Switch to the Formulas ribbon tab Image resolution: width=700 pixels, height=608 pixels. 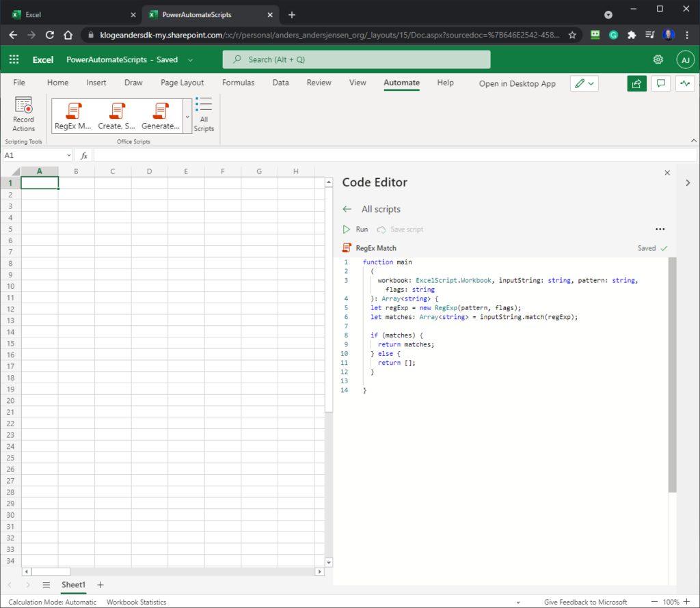click(x=238, y=83)
